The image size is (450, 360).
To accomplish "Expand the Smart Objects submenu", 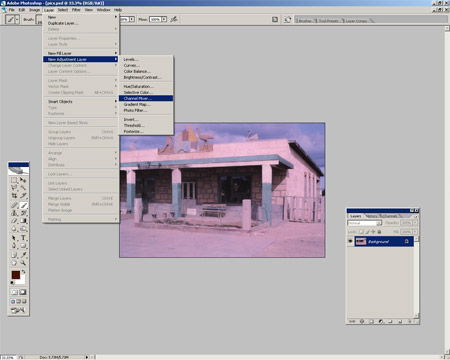I will coord(80,101).
